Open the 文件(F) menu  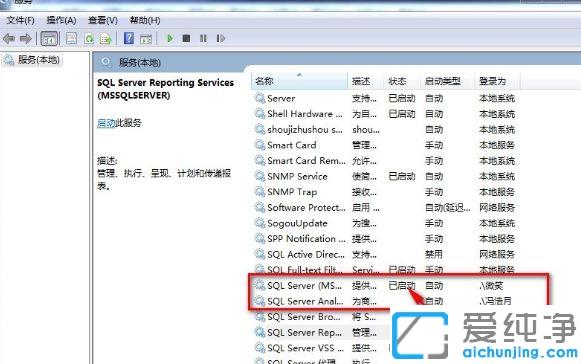(x=20, y=20)
